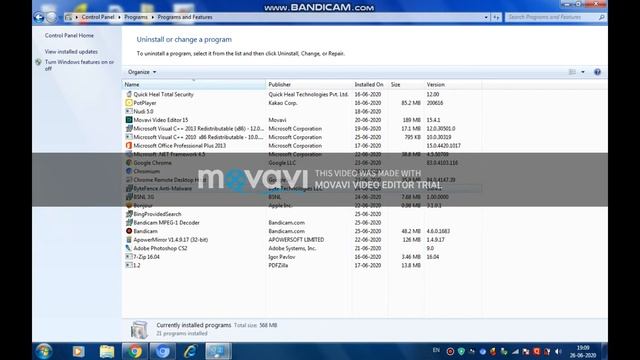Select the Movavi Video Editor 15 entry
Viewport: 640px width, 360px height.
[x=302, y=120]
